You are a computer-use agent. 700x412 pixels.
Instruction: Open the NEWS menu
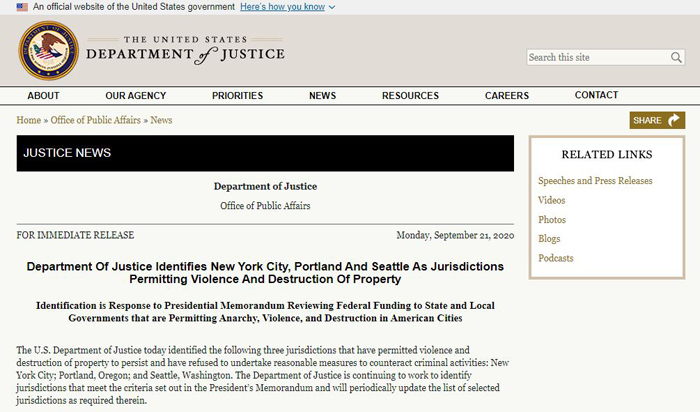click(x=322, y=96)
